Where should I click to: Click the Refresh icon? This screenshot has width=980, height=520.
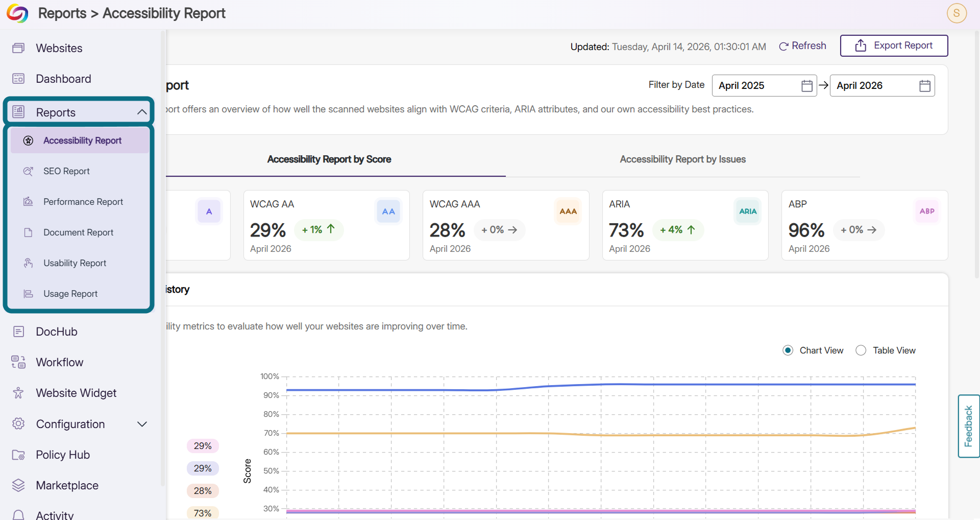(783, 46)
